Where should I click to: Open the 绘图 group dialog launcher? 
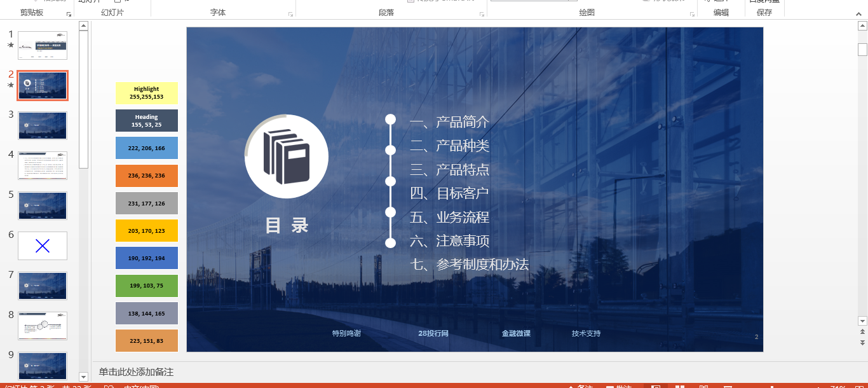692,13
